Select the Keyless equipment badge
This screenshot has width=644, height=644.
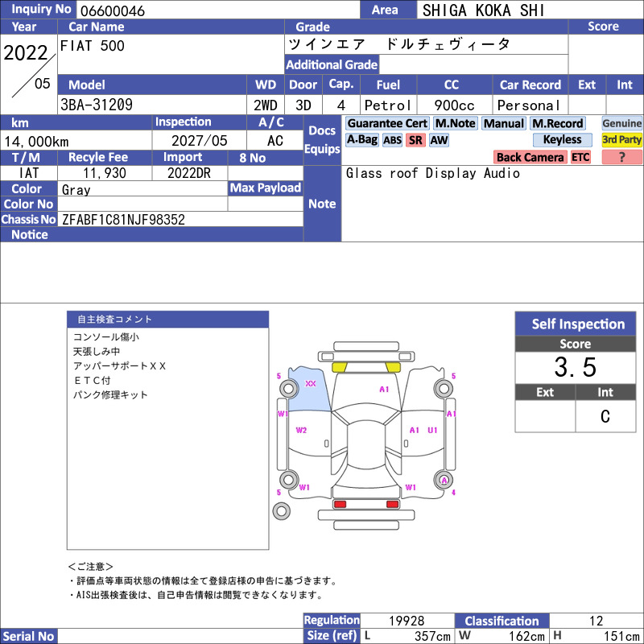tap(562, 140)
